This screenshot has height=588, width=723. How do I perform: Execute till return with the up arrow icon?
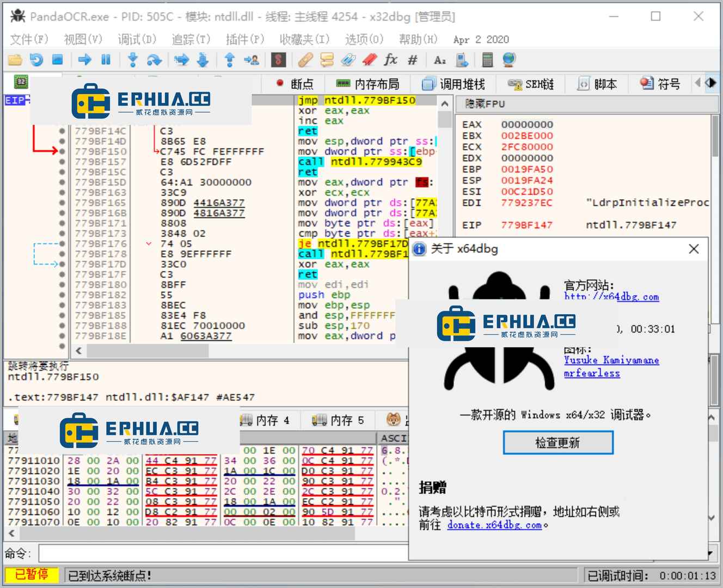(230, 60)
